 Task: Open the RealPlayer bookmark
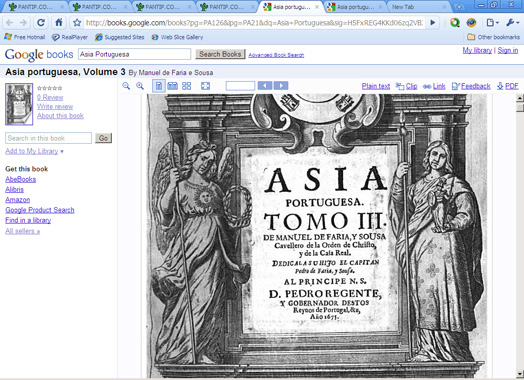(x=70, y=37)
